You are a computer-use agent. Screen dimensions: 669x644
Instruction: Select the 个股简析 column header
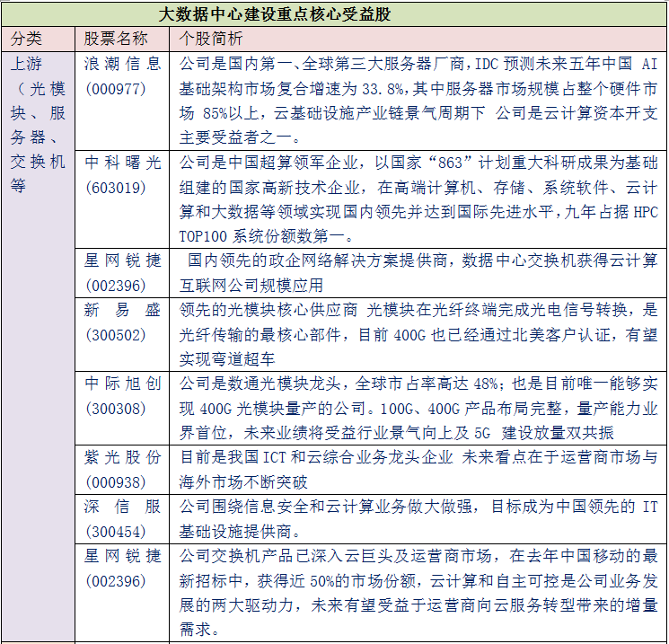point(211,39)
